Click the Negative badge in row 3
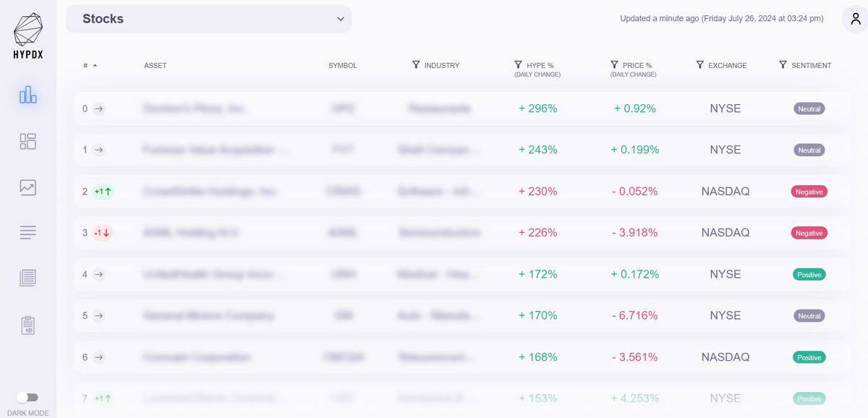The height and width of the screenshot is (418, 868). point(809,233)
